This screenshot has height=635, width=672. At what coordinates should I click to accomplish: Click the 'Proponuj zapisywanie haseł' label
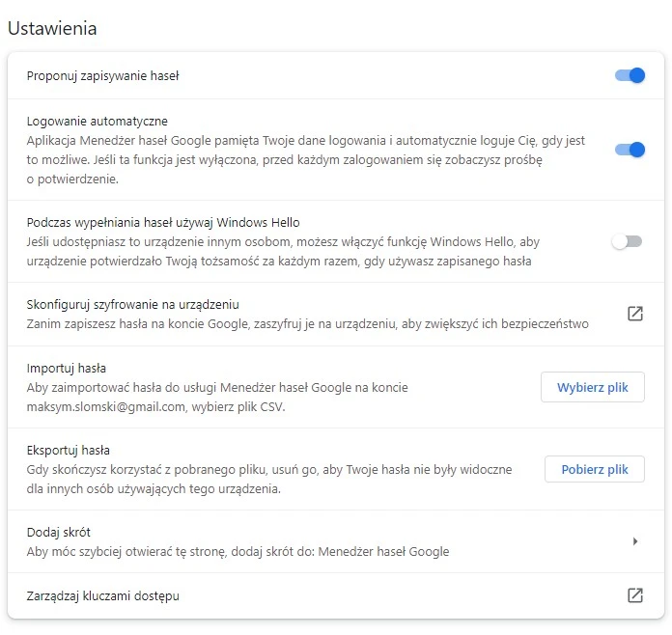pyautogui.click(x=102, y=75)
